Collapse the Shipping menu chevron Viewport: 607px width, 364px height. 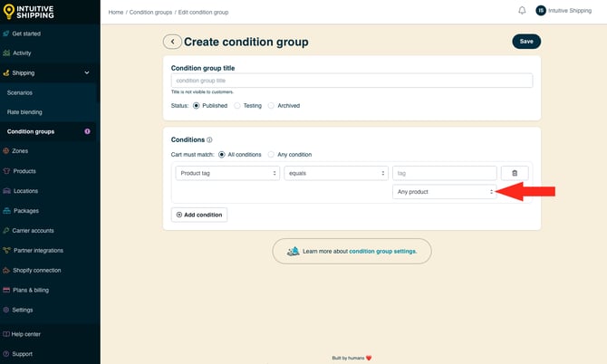pos(87,72)
